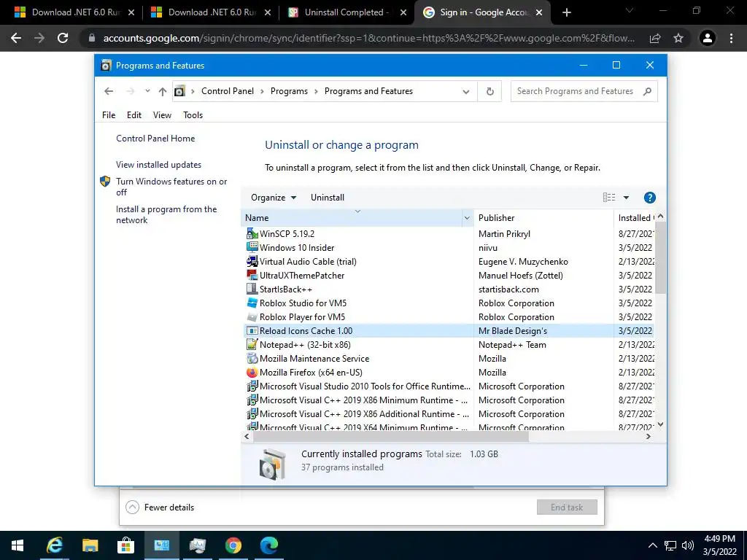
Task: Open Microsoft Edge from the taskbar
Action: (268, 545)
